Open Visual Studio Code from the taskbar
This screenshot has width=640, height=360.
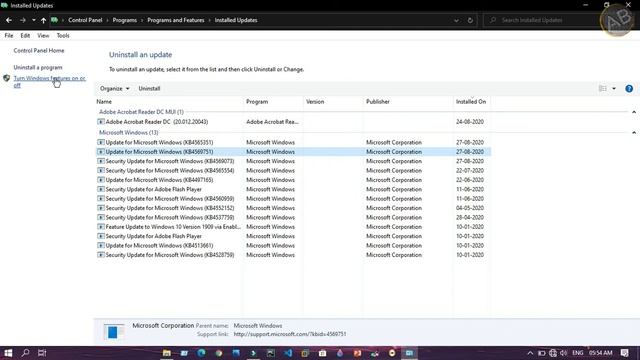tap(288, 353)
